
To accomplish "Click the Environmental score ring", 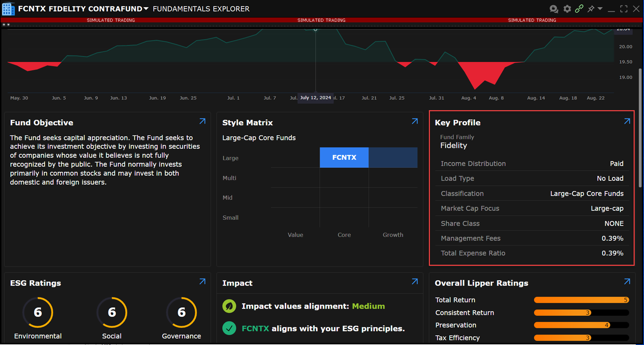I will coord(38,312).
